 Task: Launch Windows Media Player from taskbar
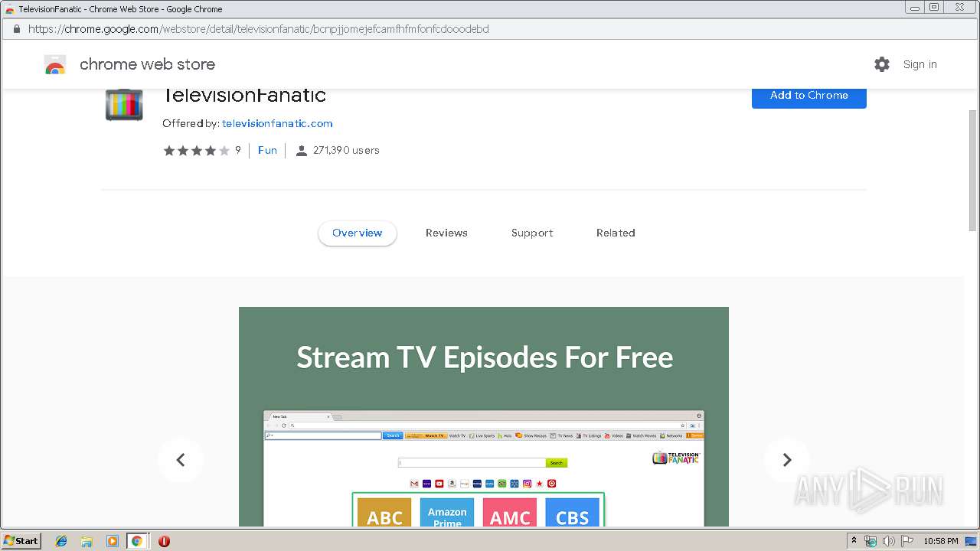pos(112,541)
